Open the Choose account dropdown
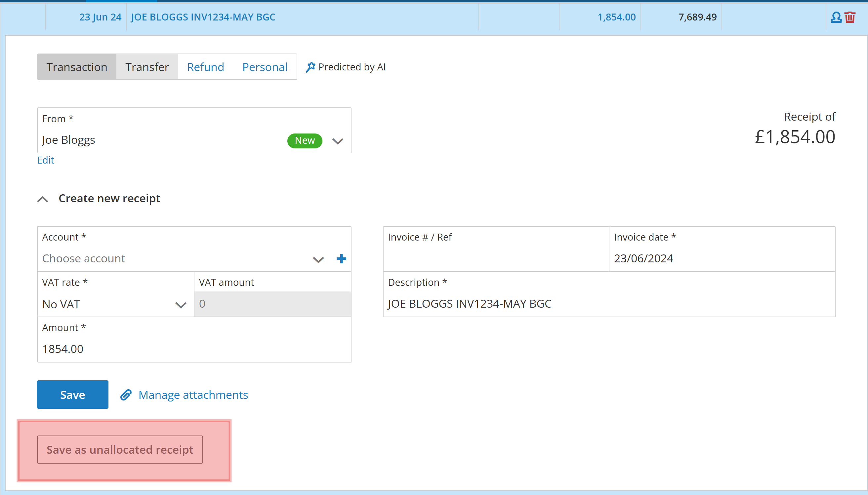 tap(318, 260)
